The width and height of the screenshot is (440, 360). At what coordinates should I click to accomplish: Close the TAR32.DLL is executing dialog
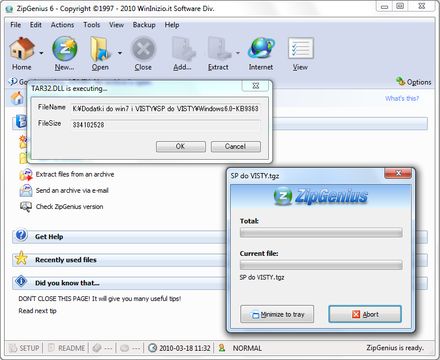pyautogui.click(x=256, y=86)
